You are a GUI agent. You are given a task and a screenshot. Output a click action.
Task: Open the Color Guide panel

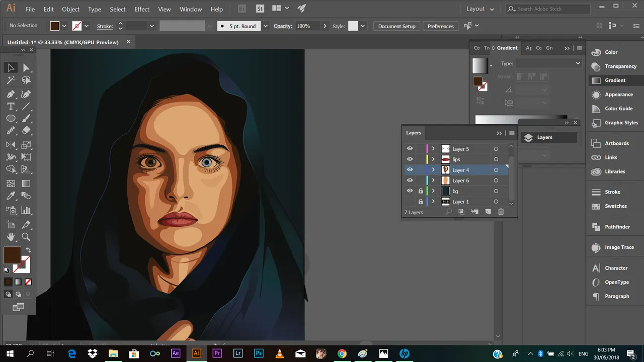[x=618, y=109]
